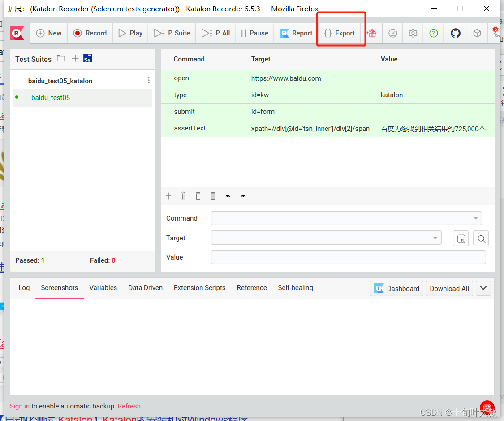The width and height of the screenshot is (504, 421).
Task: Select the baidu_test05 test case
Action: (51, 98)
